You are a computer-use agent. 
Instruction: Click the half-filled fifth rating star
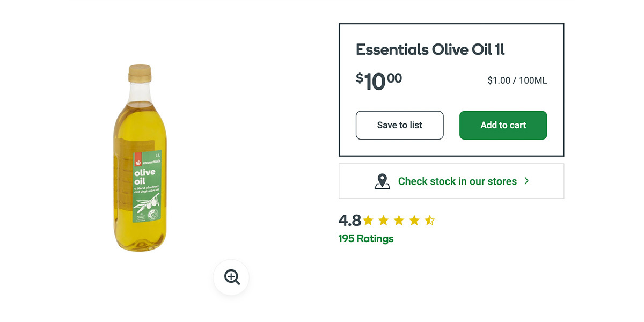pyautogui.click(x=430, y=221)
